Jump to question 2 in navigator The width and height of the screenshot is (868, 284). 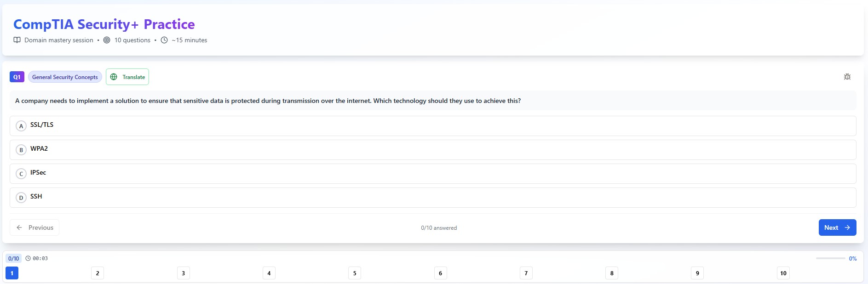click(98, 273)
